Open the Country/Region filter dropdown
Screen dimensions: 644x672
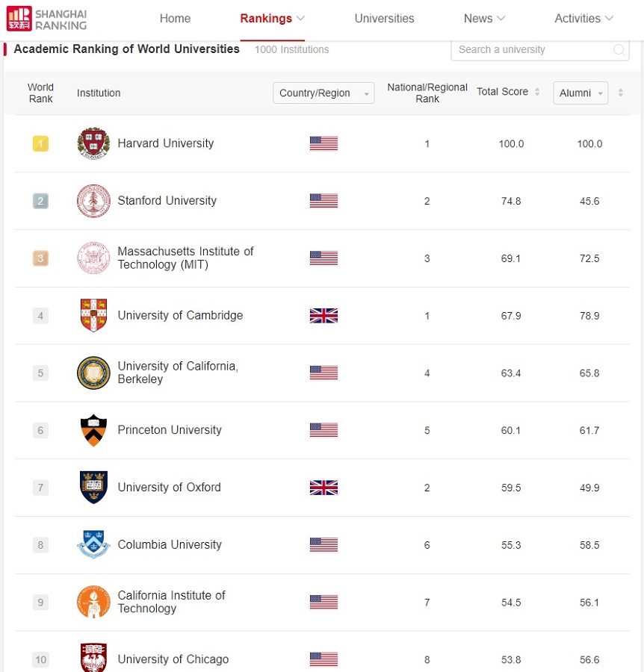click(x=323, y=93)
